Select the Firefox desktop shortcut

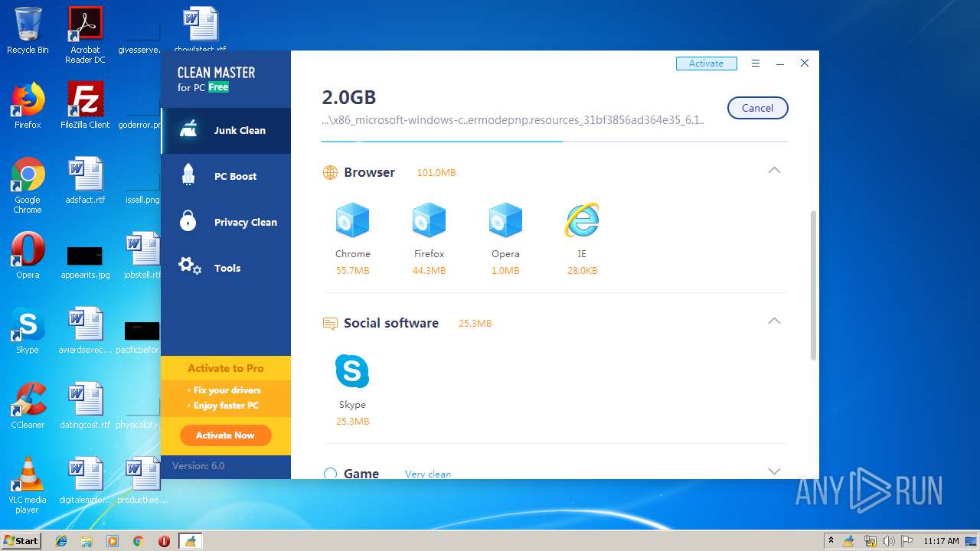tap(28, 106)
